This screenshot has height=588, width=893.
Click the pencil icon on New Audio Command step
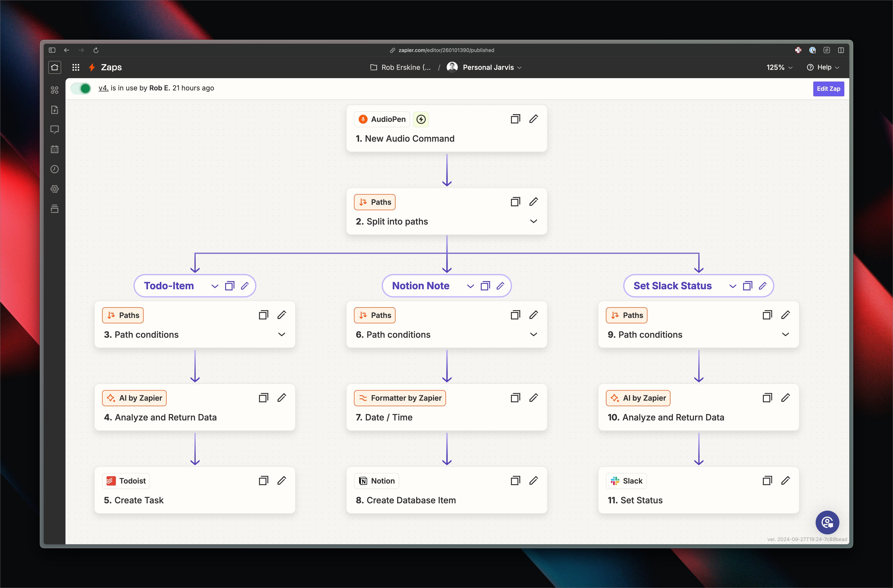[534, 119]
